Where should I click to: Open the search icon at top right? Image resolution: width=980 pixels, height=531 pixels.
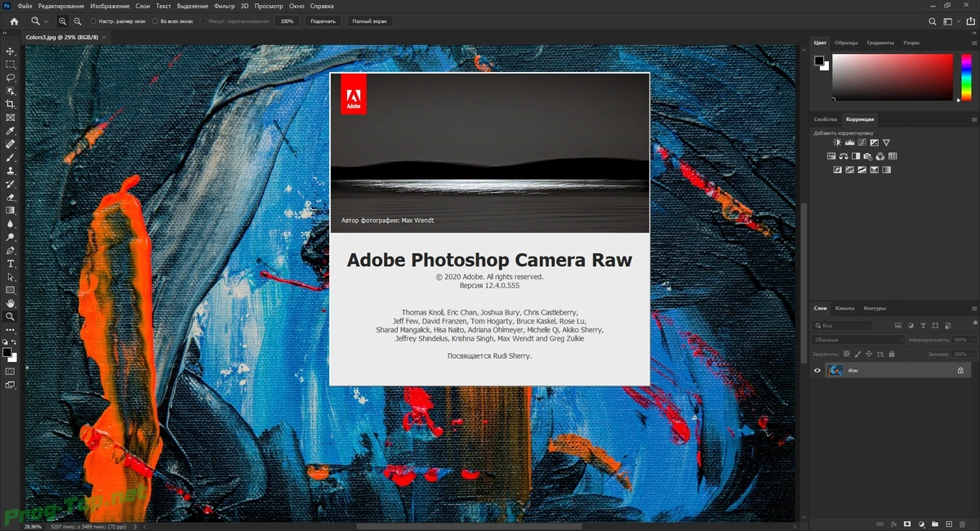coord(933,21)
